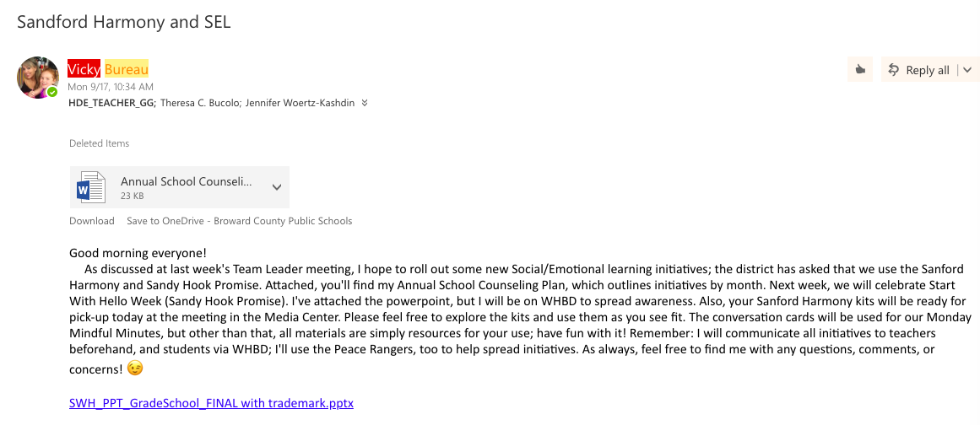The width and height of the screenshot is (980, 425).
Task: Click the thumbs-up like icon
Action: point(860,70)
